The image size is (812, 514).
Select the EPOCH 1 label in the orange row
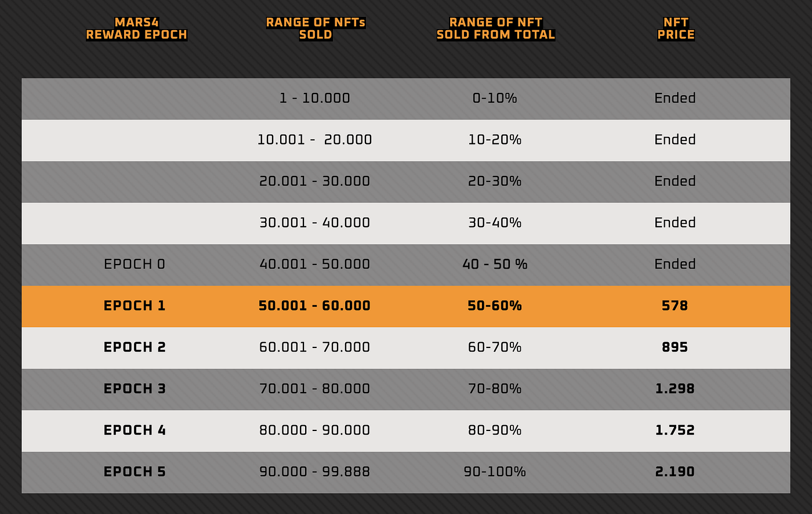135,306
